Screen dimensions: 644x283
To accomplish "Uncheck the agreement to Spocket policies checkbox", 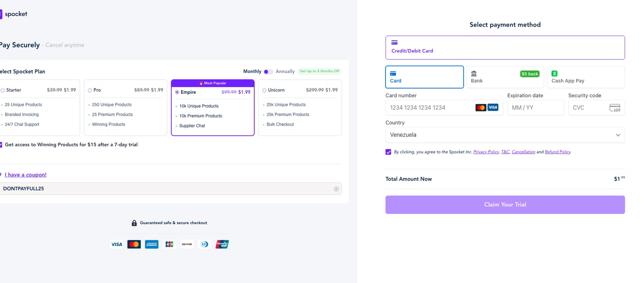I will coord(389,152).
